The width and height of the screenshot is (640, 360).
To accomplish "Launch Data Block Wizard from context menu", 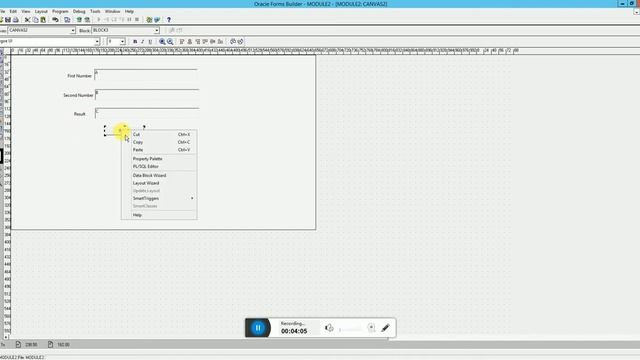I will coord(159,176).
